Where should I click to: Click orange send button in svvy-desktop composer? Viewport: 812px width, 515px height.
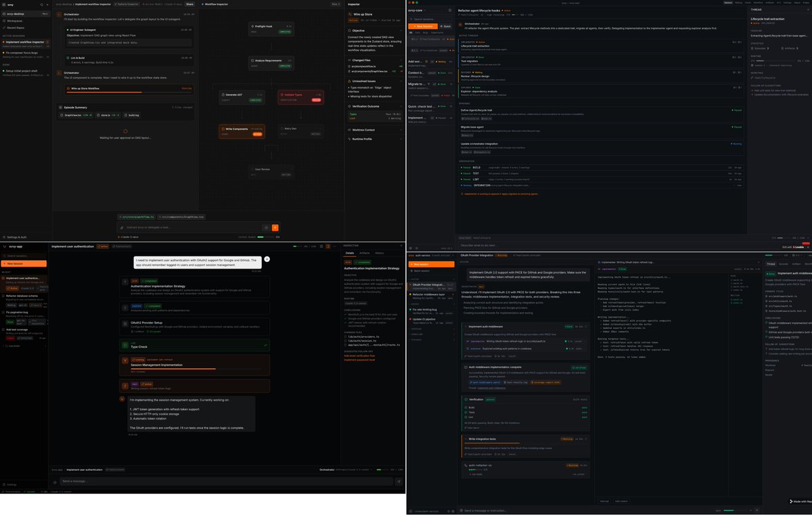point(275,228)
